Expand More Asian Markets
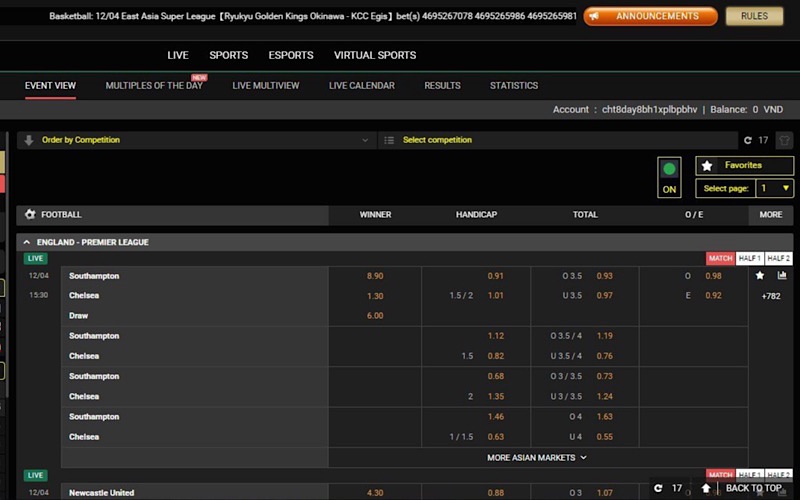Image resolution: width=800 pixels, height=500 pixels. (537, 457)
